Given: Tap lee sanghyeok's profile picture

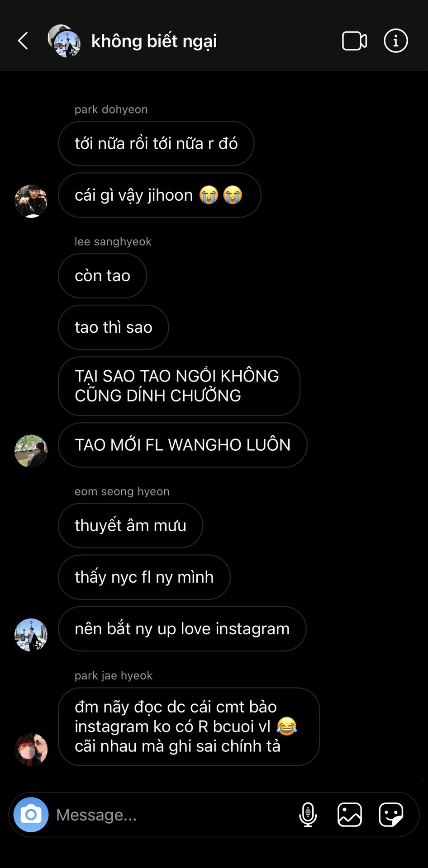Looking at the screenshot, I should (x=31, y=451).
